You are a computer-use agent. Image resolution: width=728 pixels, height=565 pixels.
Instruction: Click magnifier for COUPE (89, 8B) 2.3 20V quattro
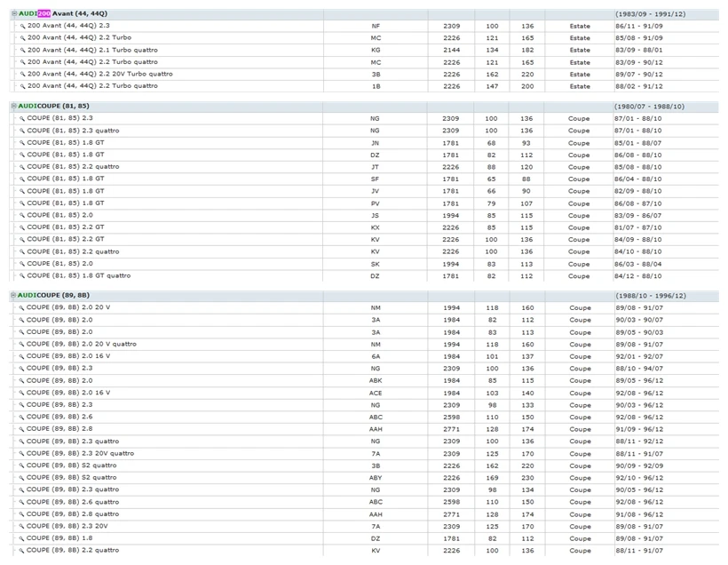pyautogui.click(x=21, y=454)
